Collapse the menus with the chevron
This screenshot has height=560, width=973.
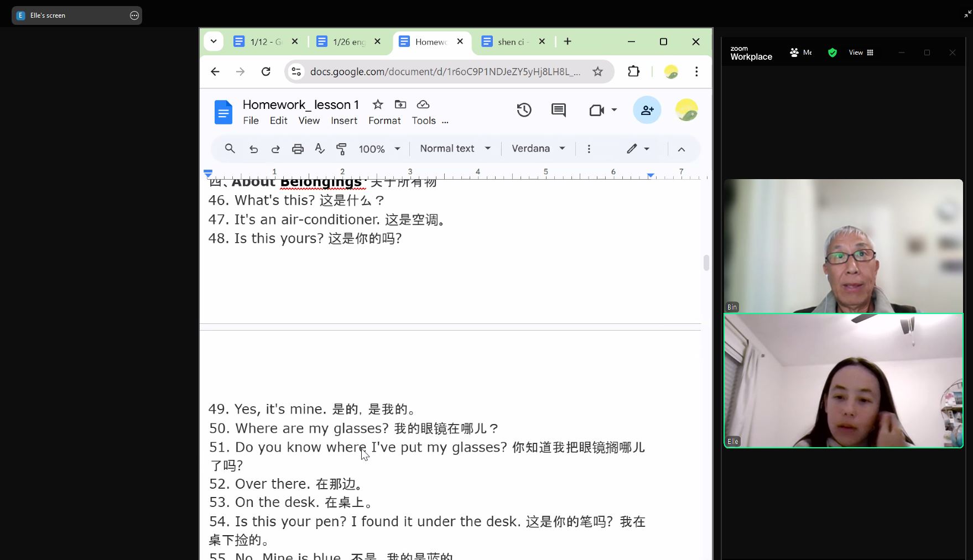681,149
